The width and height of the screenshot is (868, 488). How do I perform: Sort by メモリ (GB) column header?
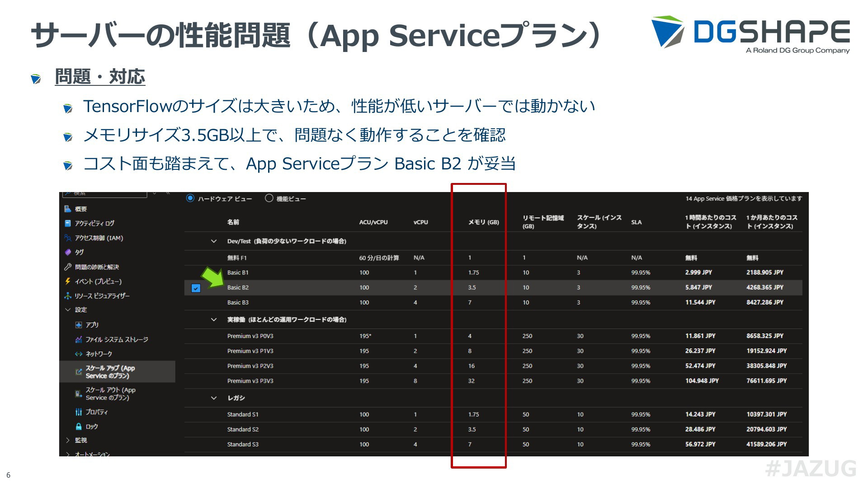click(x=484, y=222)
